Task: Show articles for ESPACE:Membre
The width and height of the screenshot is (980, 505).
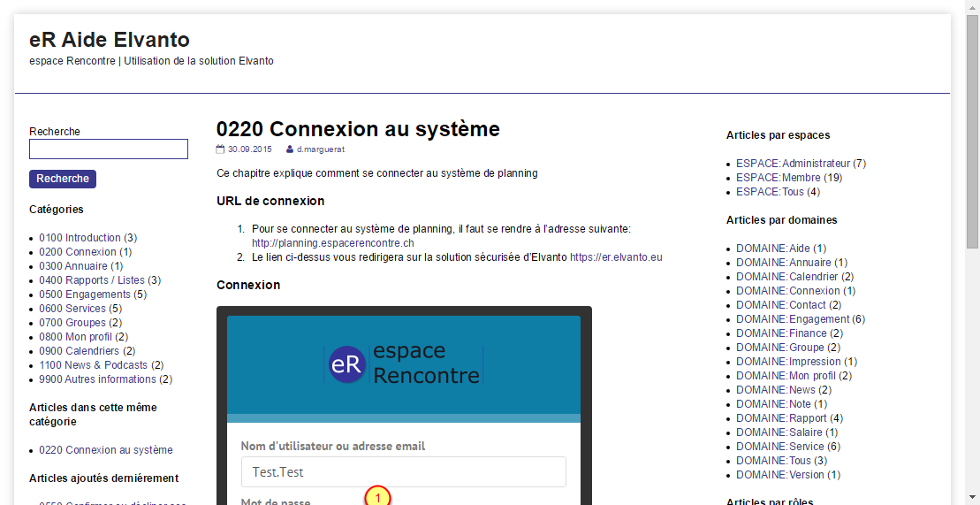Action: (x=778, y=178)
